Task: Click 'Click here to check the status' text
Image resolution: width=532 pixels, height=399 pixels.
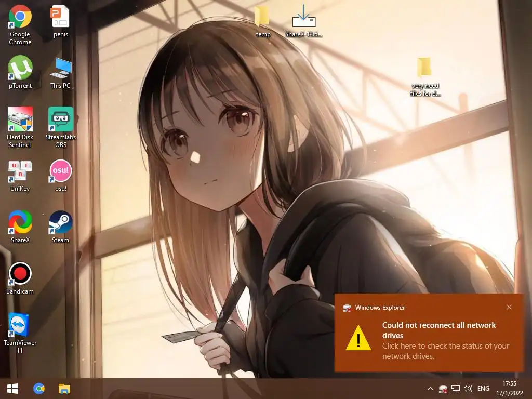Action: coord(445,351)
